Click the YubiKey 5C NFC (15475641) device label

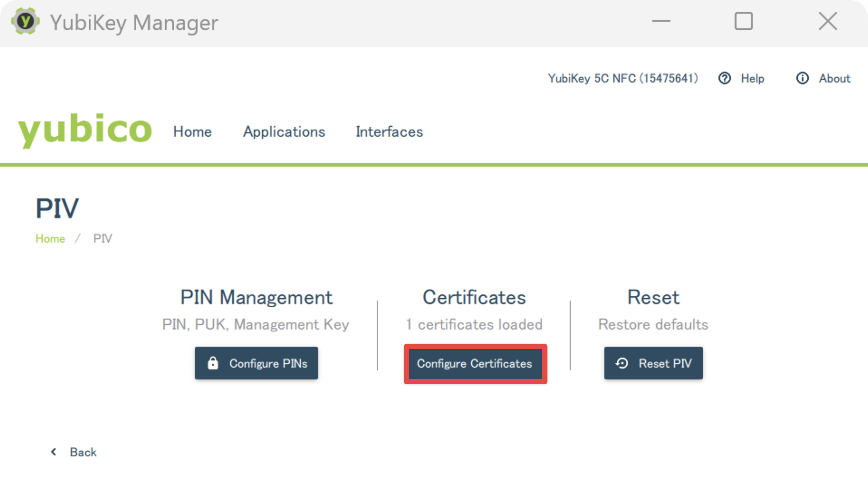tap(623, 78)
